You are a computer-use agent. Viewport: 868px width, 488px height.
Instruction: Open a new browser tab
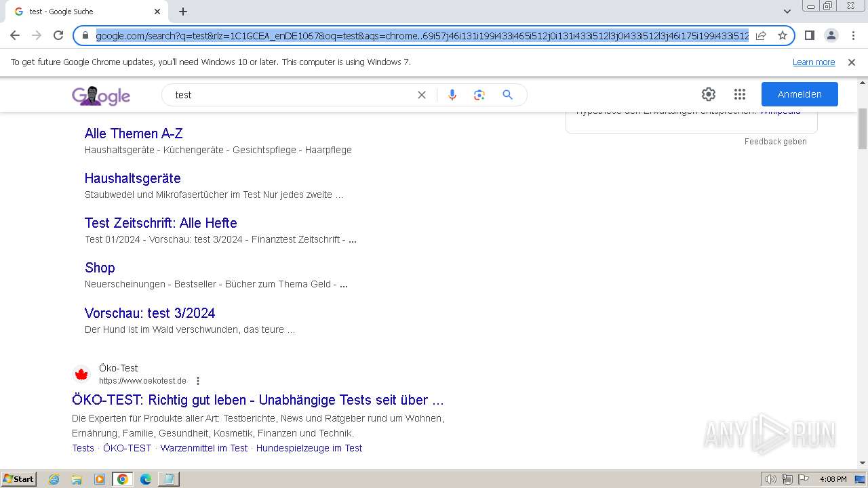[183, 12]
